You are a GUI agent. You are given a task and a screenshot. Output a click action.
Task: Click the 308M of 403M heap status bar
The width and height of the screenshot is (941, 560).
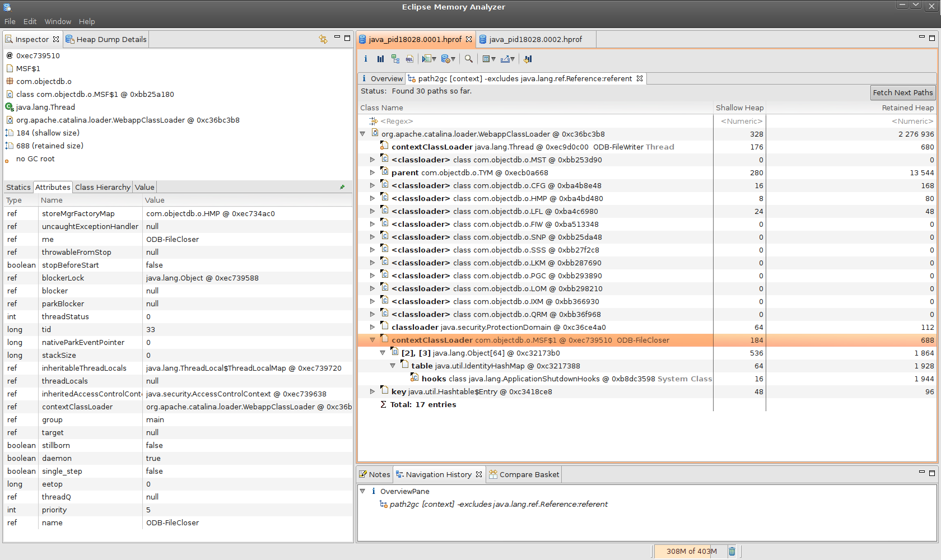click(x=691, y=552)
